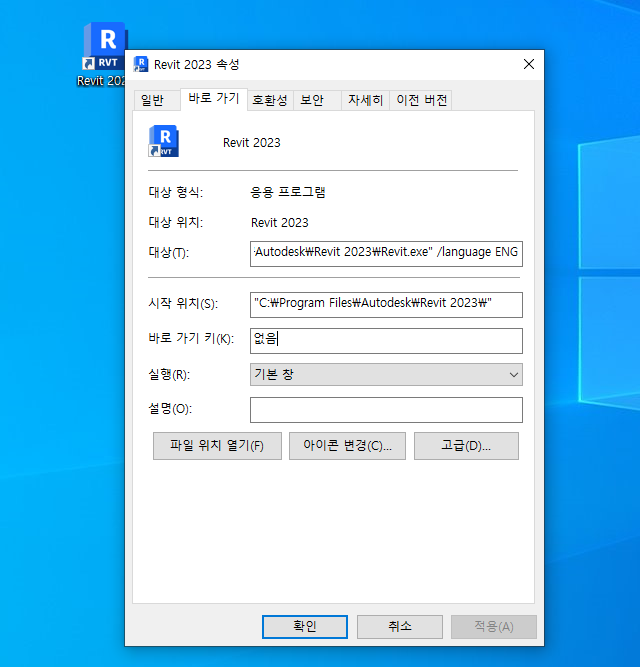Click the 적용(A) apply button
This screenshot has width=640, height=667.
pyautogui.click(x=494, y=627)
